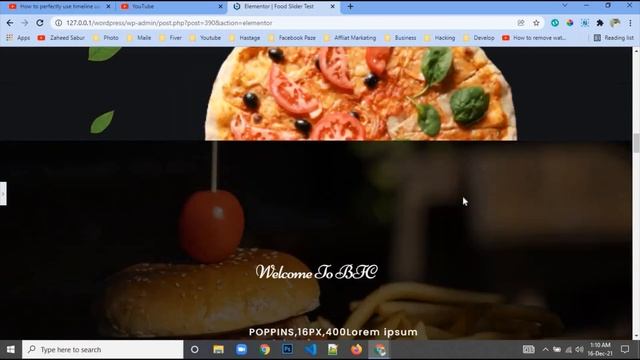Open Firefox from the taskbar
Screen dimensions: 640x360
[x=356, y=349]
